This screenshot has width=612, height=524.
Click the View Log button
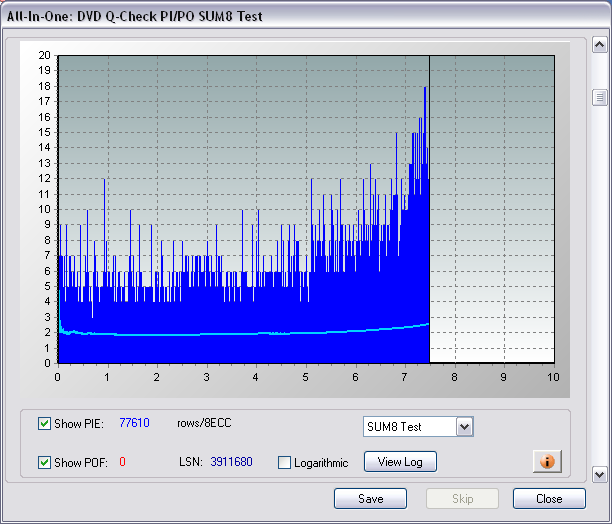(400, 462)
